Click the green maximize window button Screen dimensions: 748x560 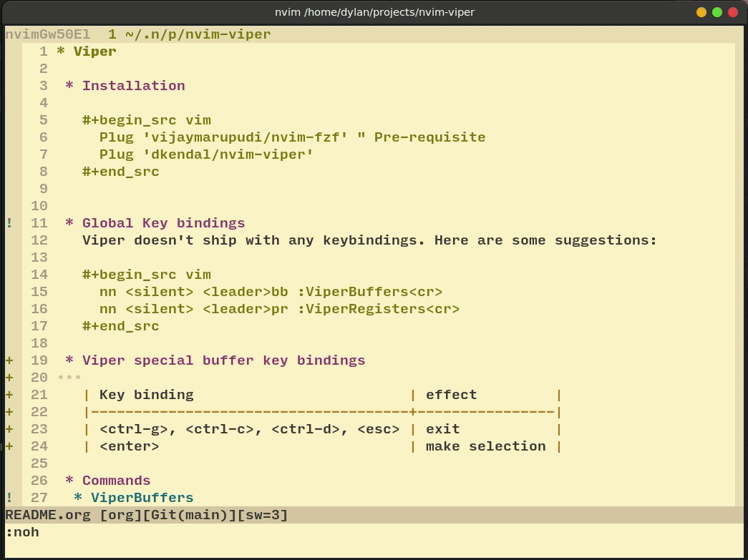(717, 12)
